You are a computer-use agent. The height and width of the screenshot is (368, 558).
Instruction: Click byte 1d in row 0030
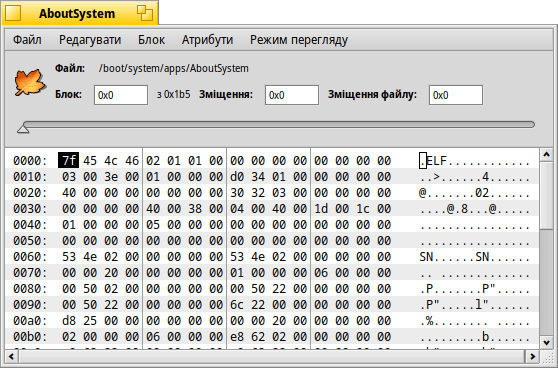[321, 209]
